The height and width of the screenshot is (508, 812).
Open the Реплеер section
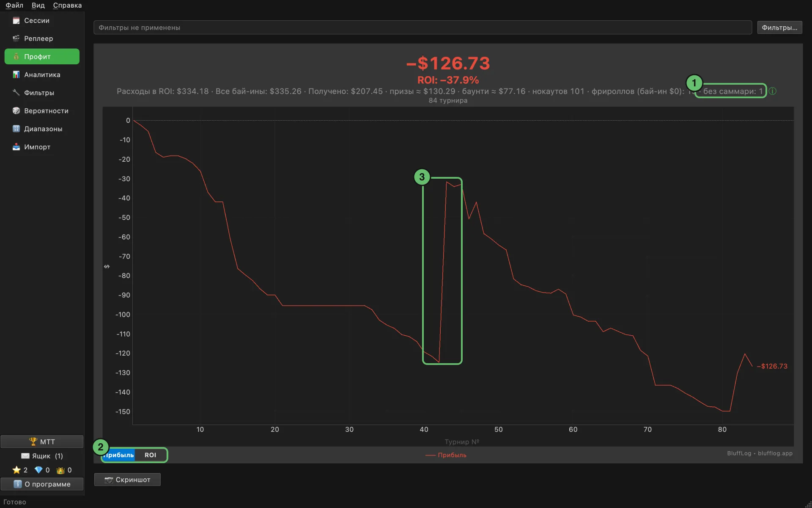pos(42,39)
